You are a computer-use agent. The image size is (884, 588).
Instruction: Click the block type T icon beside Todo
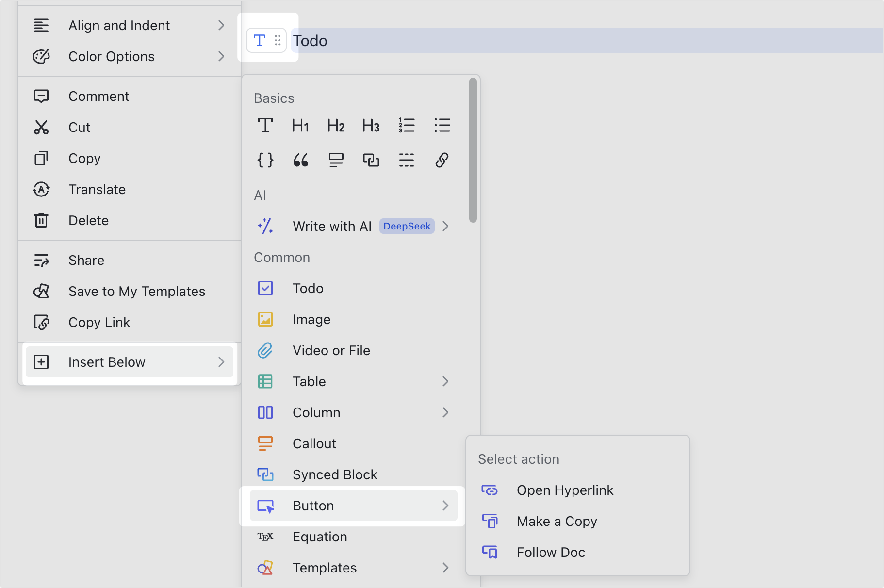click(260, 40)
